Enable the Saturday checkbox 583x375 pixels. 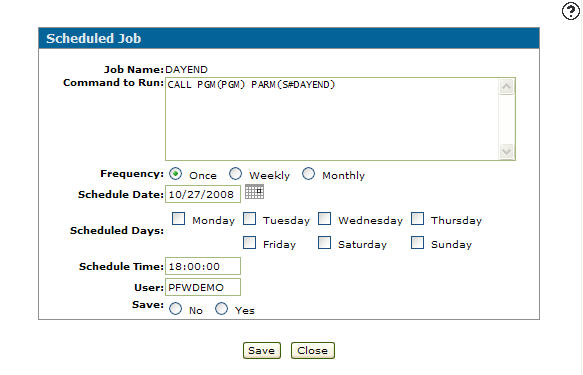[325, 243]
